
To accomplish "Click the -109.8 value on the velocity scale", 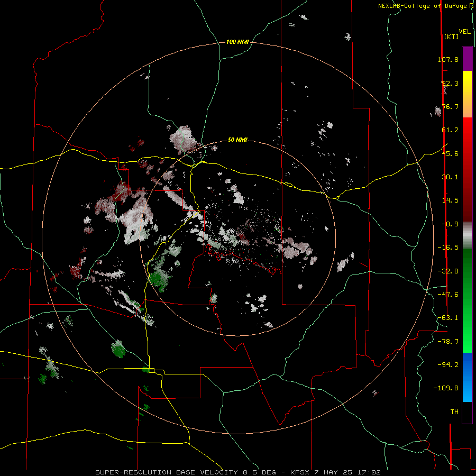I will point(446,388).
